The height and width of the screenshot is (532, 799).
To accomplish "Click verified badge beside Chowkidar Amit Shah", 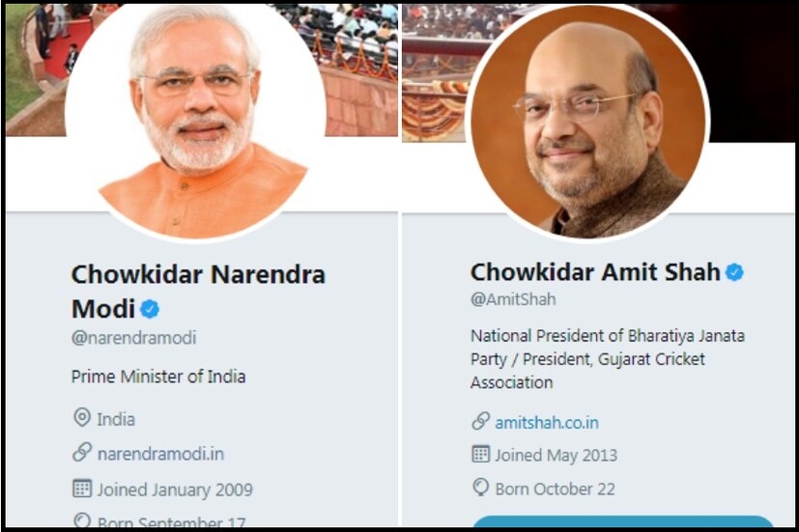I will pyautogui.click(x=734, y=273).
